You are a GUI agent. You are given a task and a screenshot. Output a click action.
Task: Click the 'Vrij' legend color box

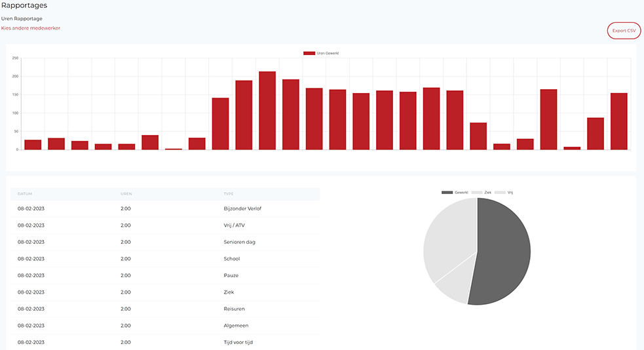pyautogui.click(x=499, y=193)
